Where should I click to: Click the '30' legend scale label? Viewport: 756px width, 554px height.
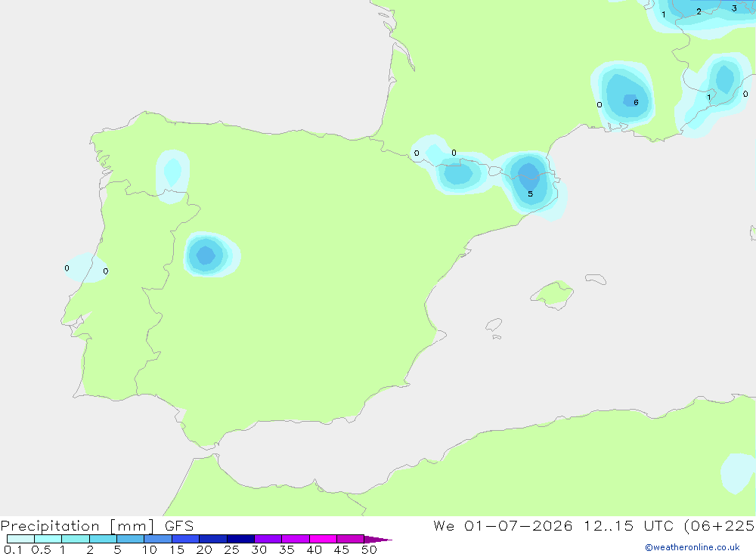(x=259, y=549)
